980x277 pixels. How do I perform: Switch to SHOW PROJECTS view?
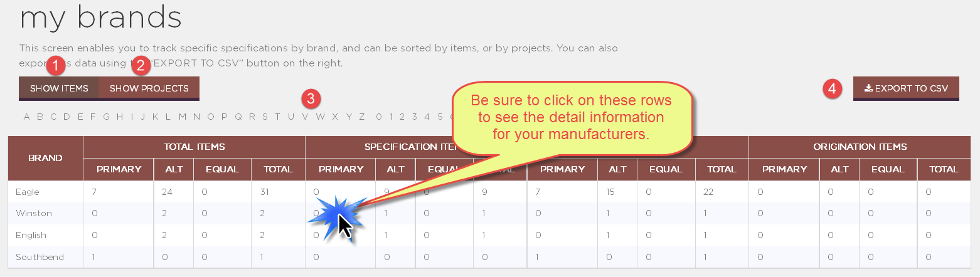coord(149,88)
